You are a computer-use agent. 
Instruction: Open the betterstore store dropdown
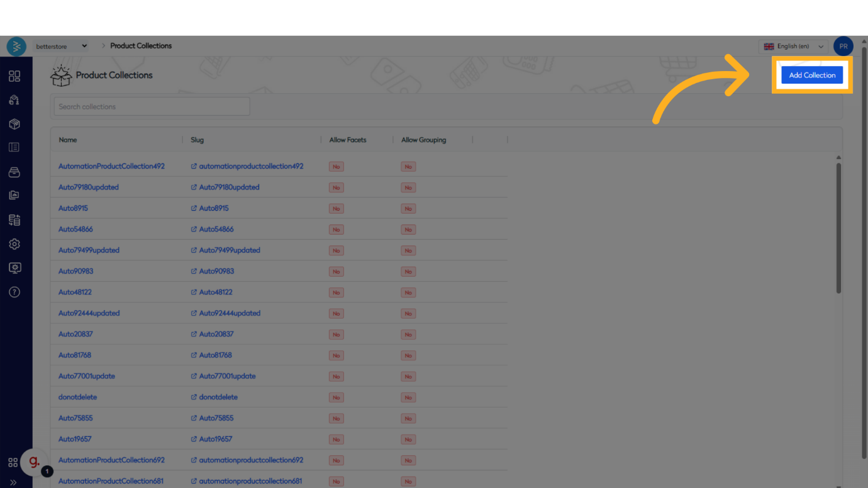pyautogui.click(x=62, y=46)
